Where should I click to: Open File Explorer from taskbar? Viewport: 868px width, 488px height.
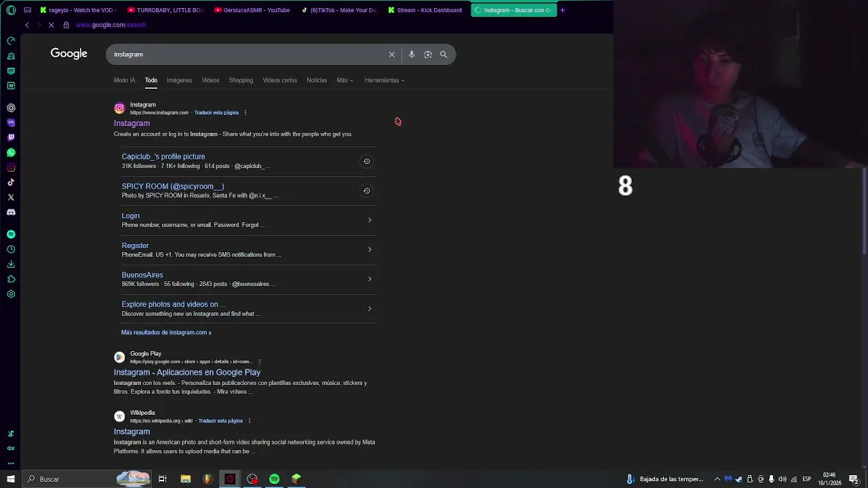(185, 479)
